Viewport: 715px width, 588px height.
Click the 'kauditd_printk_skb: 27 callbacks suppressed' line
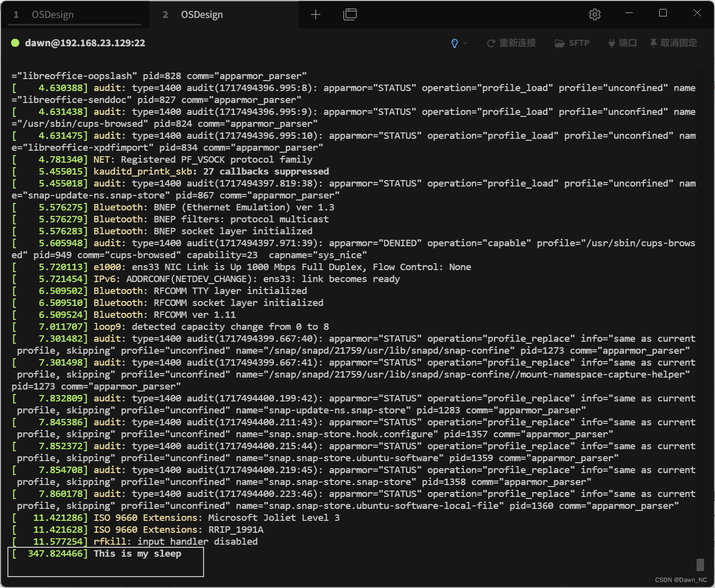coord(171,172)
